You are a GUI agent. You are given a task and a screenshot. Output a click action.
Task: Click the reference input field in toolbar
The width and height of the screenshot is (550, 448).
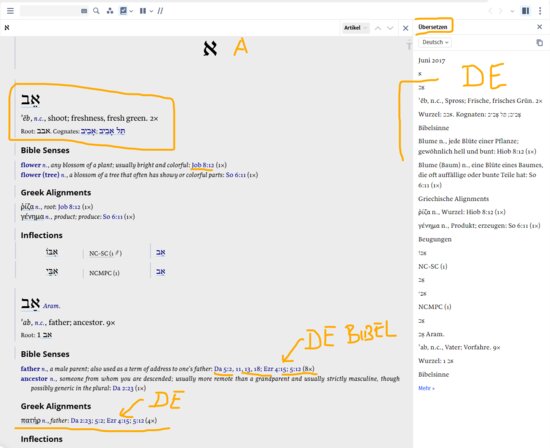(x=49, y=11)
